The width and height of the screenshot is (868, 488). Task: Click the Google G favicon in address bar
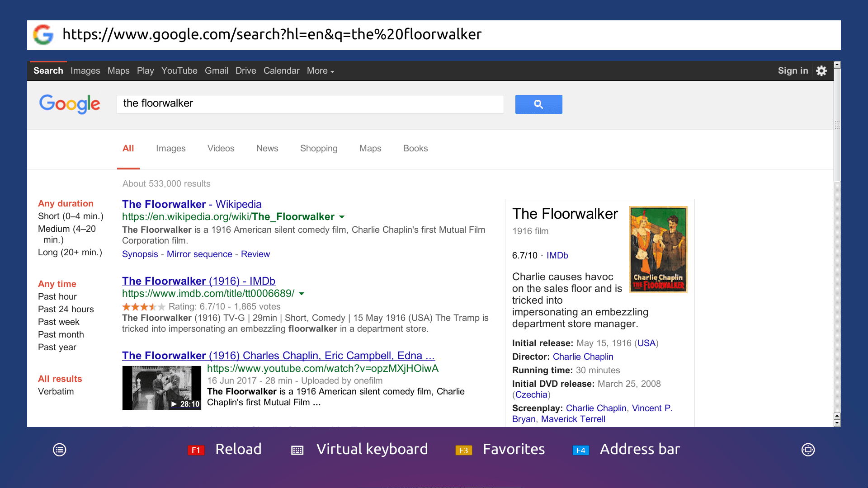click(x=43, y=35)
